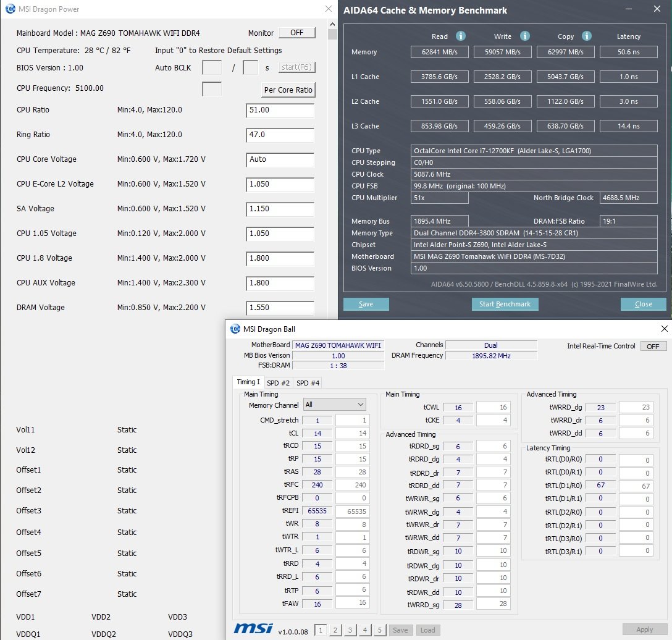Viewport: 672px width, 640px height.
Task: Open the SPD #2 tab
Action: 278,383
